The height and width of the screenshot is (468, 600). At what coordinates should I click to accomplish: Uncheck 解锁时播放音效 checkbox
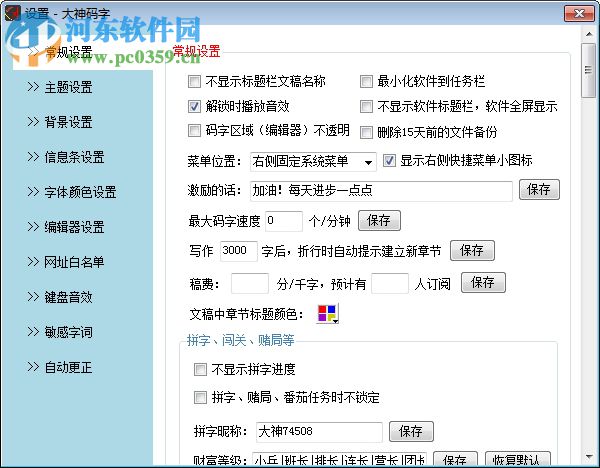(194, 106)
